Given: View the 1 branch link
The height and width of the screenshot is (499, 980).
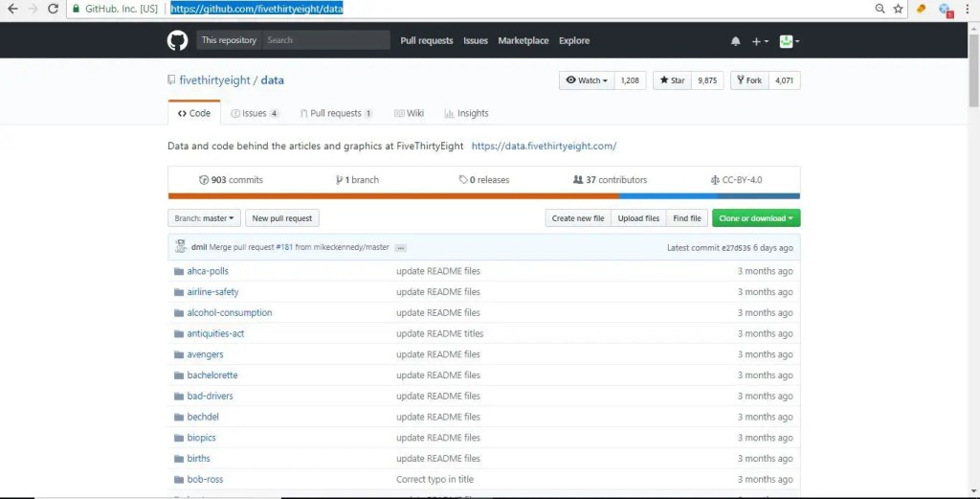Looking at the screenshot, I should pyautogui.click(x=357, y=180).
